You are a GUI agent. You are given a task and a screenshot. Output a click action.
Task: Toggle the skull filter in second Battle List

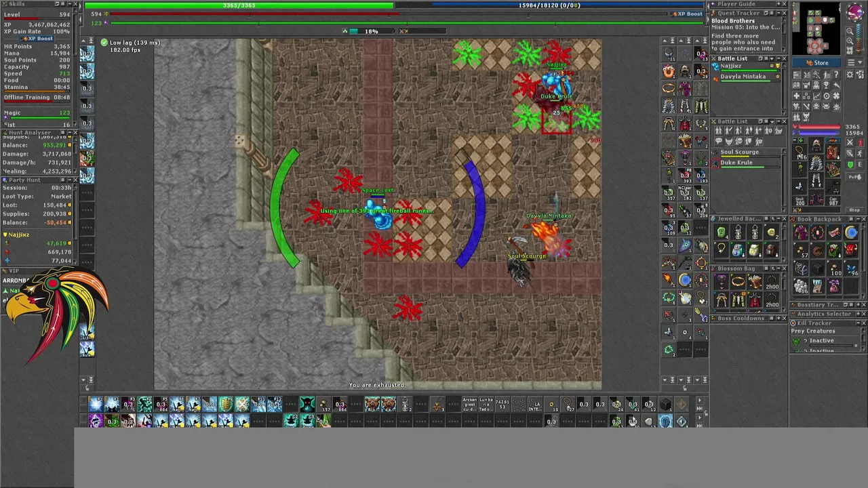click(x=739, y=141)
